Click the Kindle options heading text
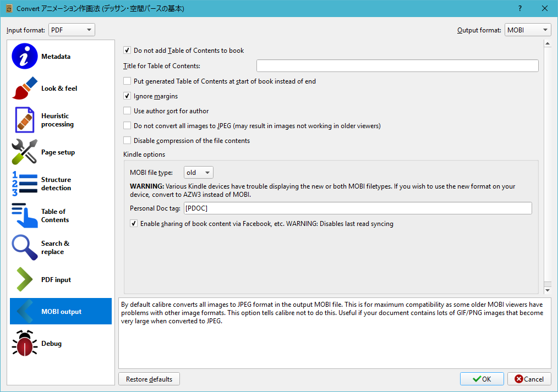The image size is (558, 392). click(144, 154)
